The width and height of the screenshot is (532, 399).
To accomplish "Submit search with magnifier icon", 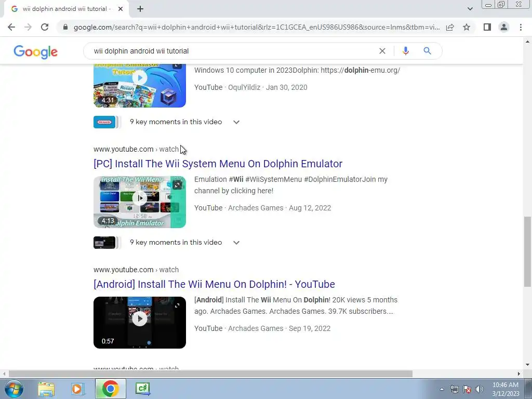I will [x=427, y=51].
